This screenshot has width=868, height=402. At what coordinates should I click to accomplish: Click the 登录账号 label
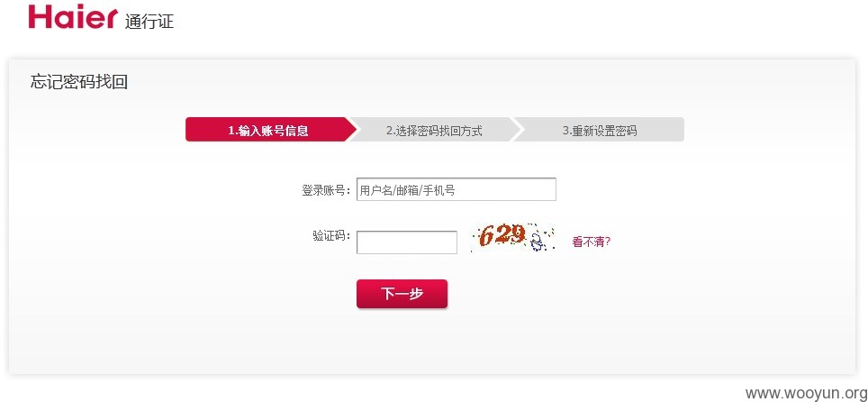coord(326,190)
